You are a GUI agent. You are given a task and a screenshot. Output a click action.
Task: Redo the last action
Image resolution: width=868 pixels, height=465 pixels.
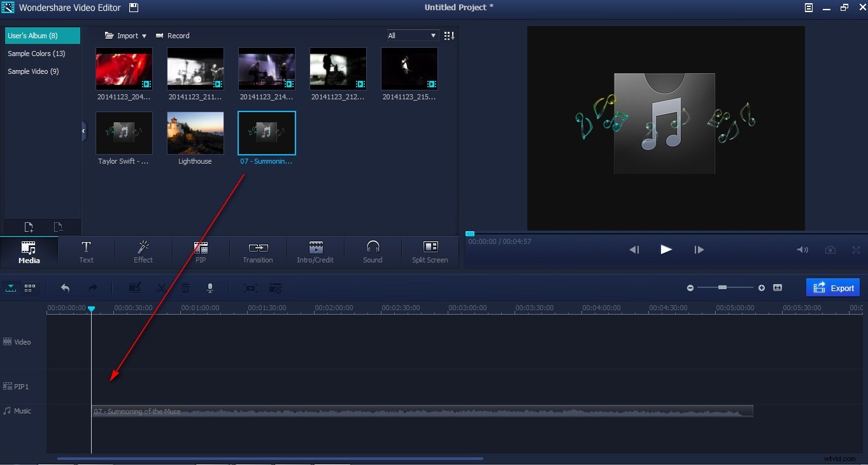(92, 288)
